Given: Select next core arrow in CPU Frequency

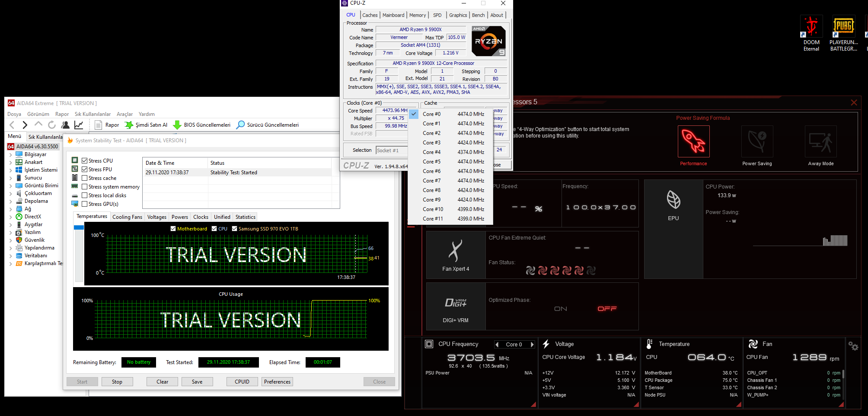Looking at the screenshot, I should [x=533, y=345].
